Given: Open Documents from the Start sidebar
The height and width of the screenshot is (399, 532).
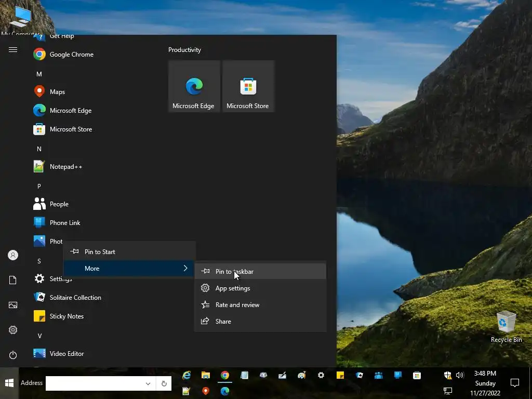Looking at the screenshot, I should point(13,280).
